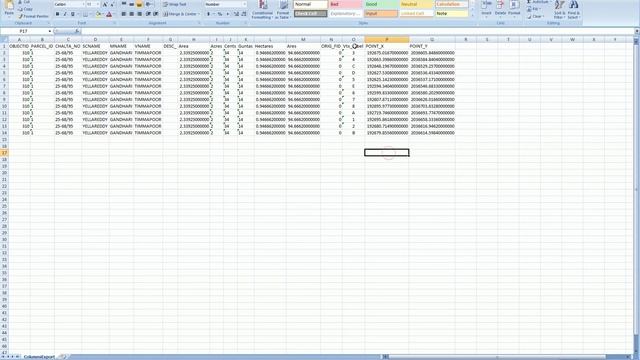This screenshot has width=640, height=360.
Task: Center cell text horizontally
Action: (131, 14)
